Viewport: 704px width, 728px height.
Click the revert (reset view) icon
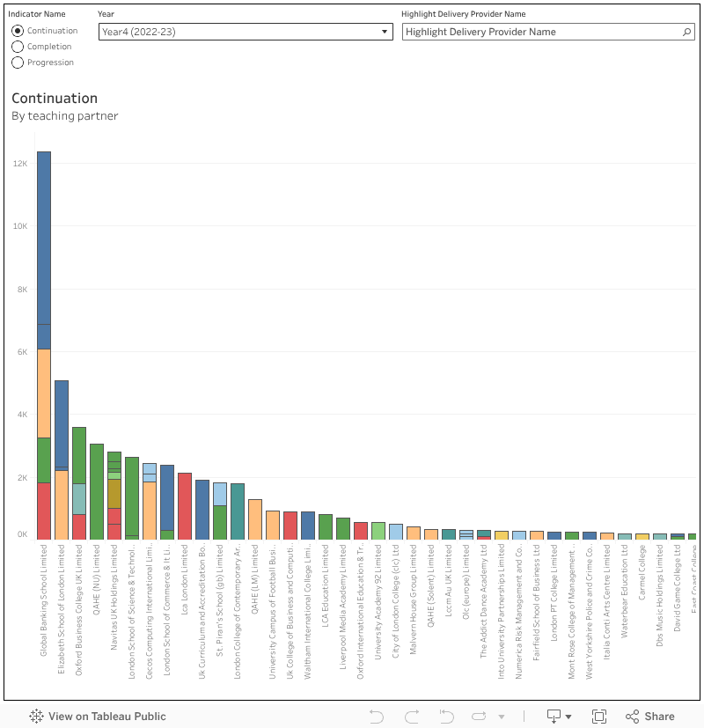click(x=446, y=717)
